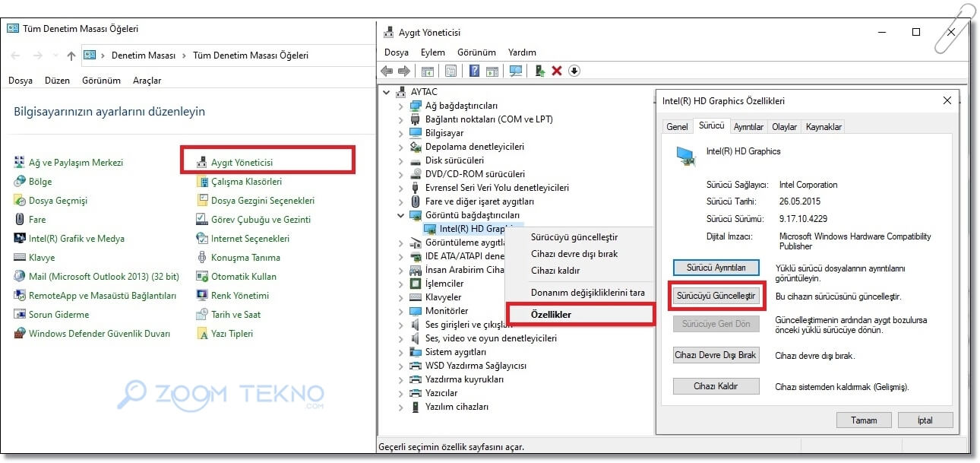Switch to the Ayrıntılar tab
The image size is (980, 463).
748,127
